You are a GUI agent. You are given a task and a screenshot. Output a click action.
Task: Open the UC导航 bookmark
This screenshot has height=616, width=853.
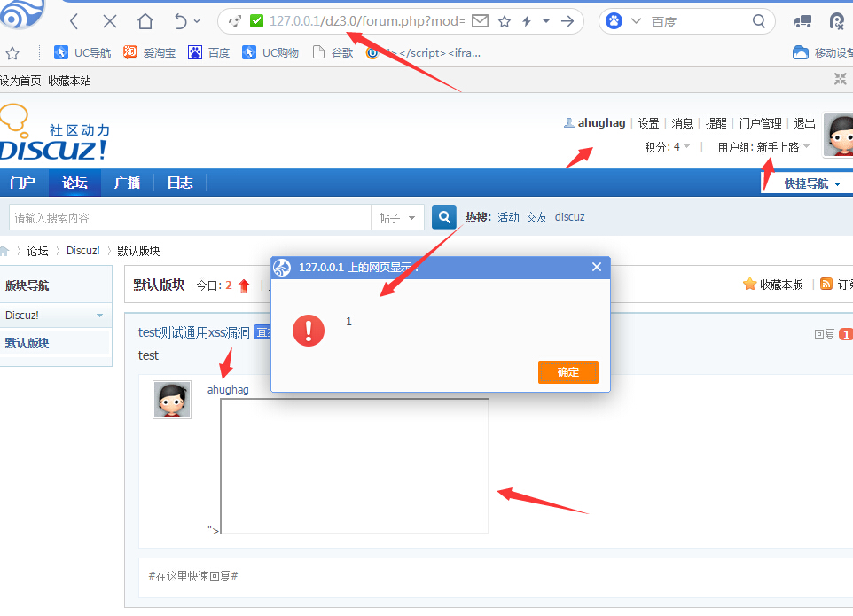(82, 53)
